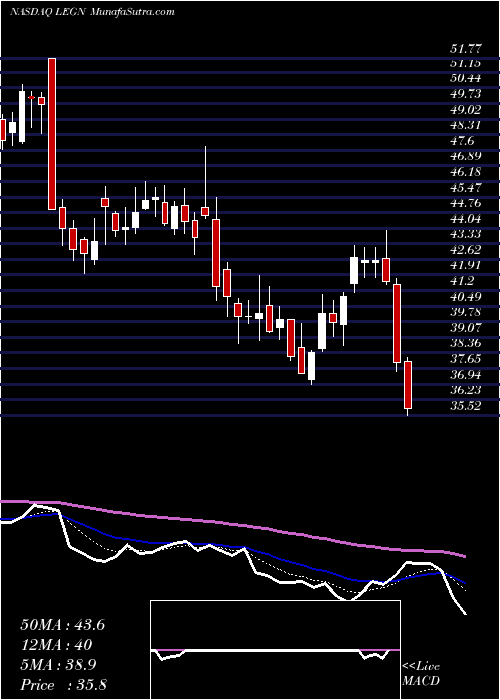
Task: Select the 38.36 price axis label
Action: (464, 343)
